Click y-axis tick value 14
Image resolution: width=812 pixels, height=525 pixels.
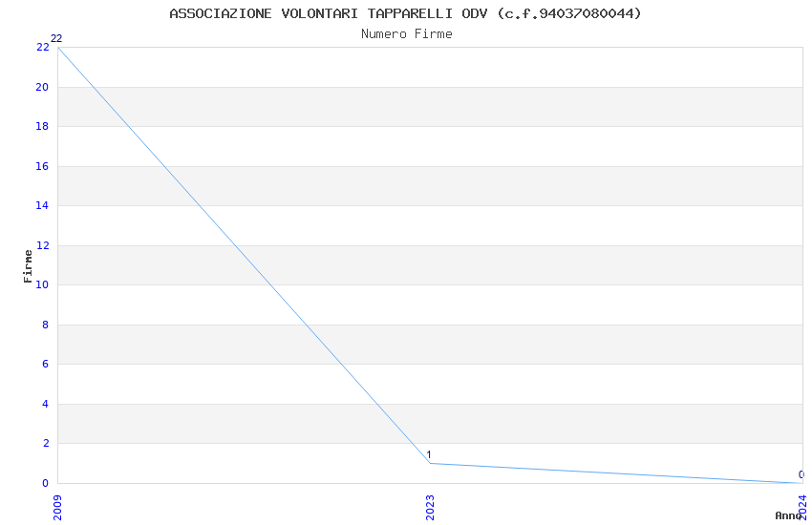(x=42, y=205)
